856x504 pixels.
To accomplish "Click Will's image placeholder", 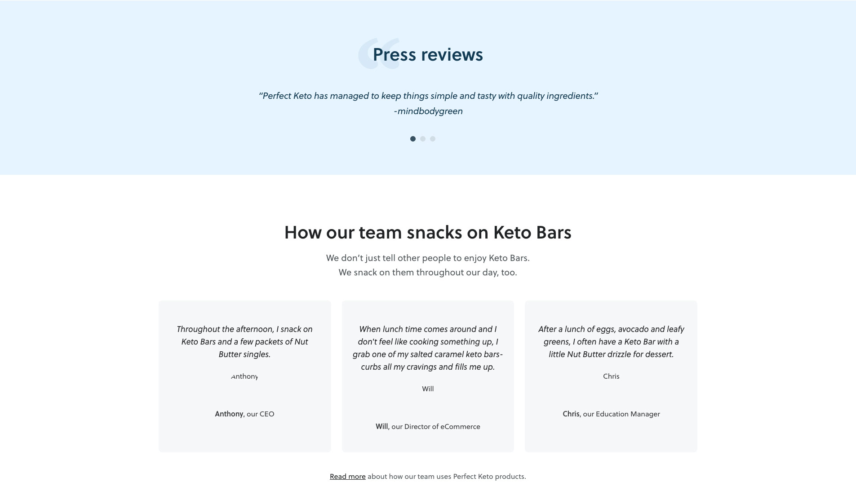I will [x=428, y=389].
